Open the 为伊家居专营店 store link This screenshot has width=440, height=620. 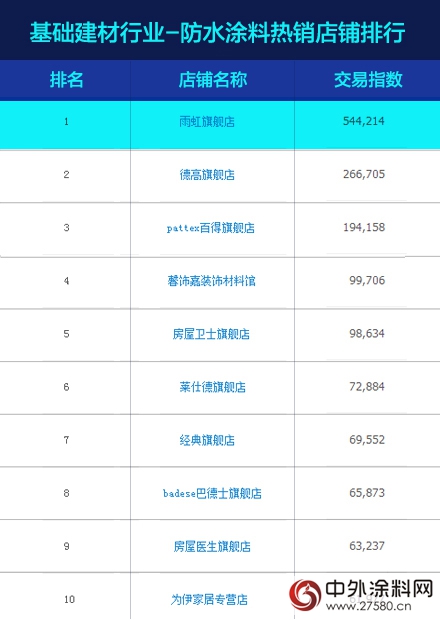209,599
